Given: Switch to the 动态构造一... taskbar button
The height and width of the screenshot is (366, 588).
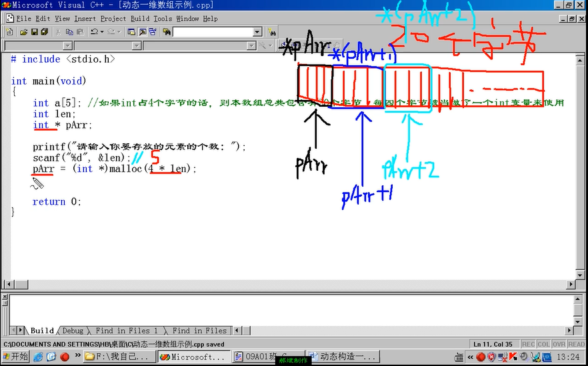Looking at the screenshot, I should [x=343, y=357].
